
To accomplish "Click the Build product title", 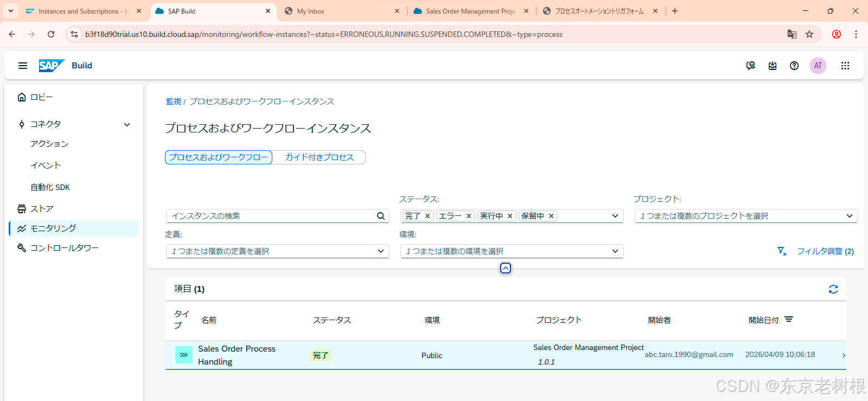I will [x=82, y=66].
